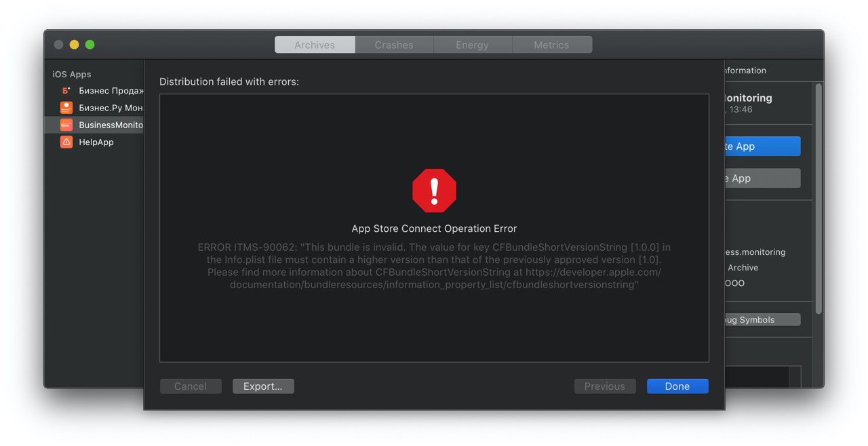The height and width of the screenshot is (446, 868).
Task: Click the HelpApp warning-triangle icon
Action: coord(66,142)
